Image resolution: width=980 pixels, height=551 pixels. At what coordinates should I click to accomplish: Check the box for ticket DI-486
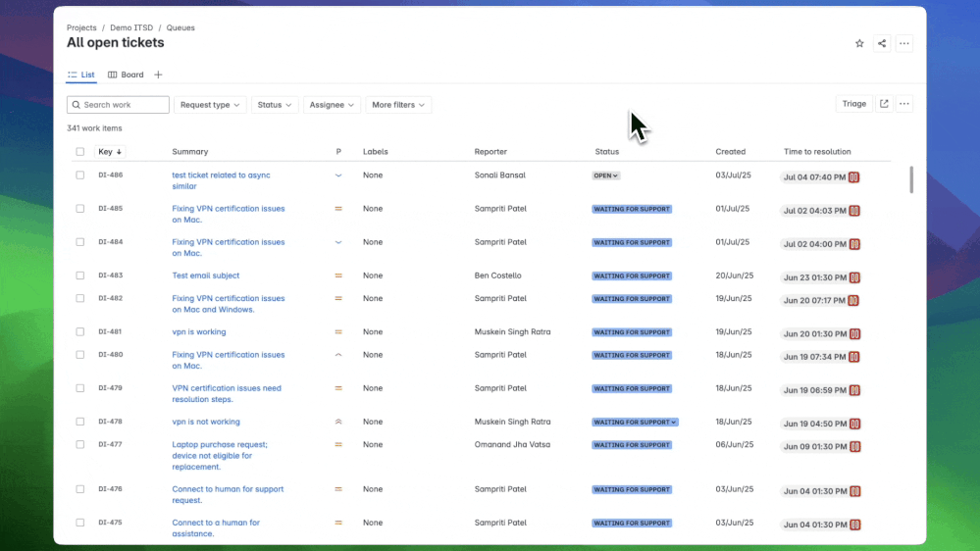tap(80, 175)
